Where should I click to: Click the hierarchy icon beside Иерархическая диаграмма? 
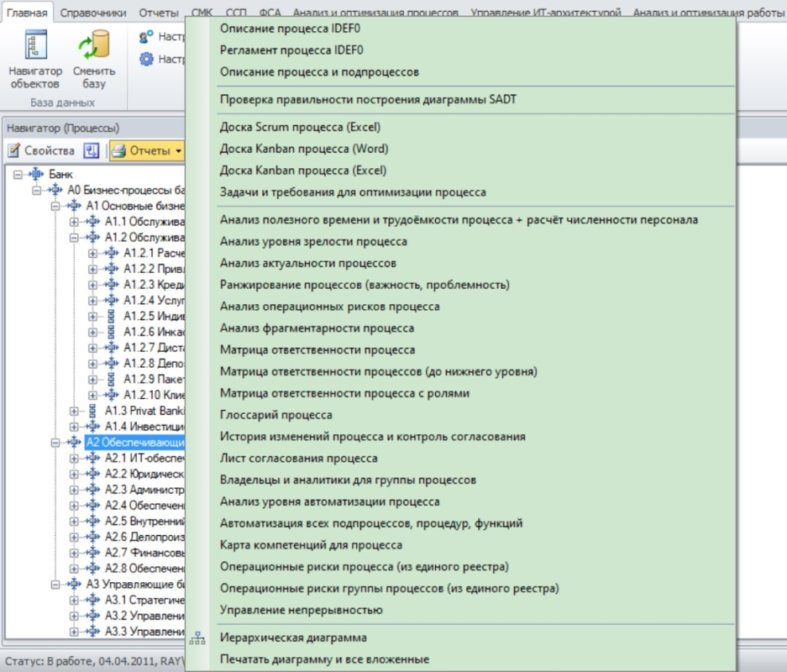(x=197, y=638)
